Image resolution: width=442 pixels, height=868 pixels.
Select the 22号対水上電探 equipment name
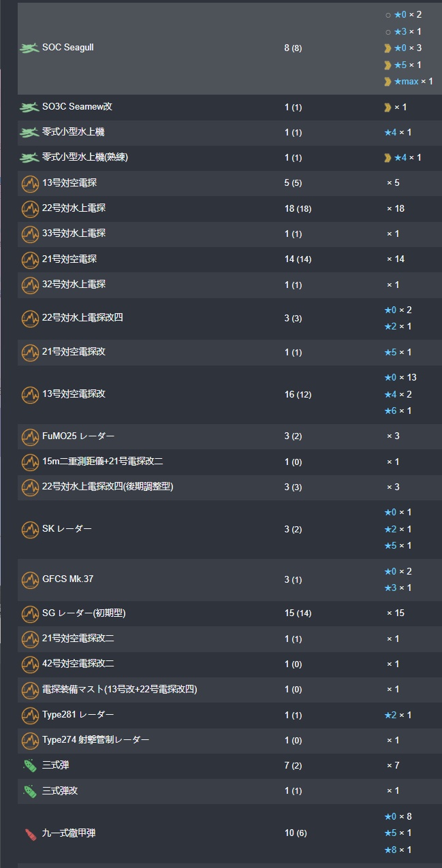click(74, 208)
